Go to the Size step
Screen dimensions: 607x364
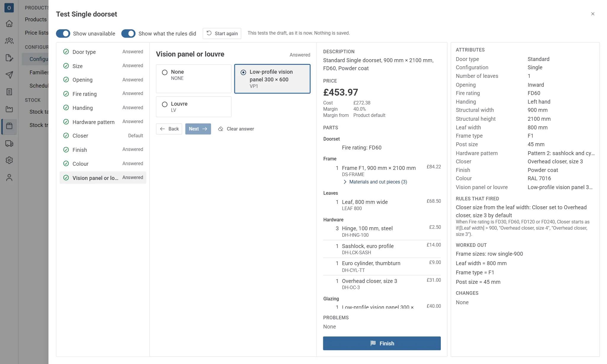pyautogui.click(x=103, y=66)
